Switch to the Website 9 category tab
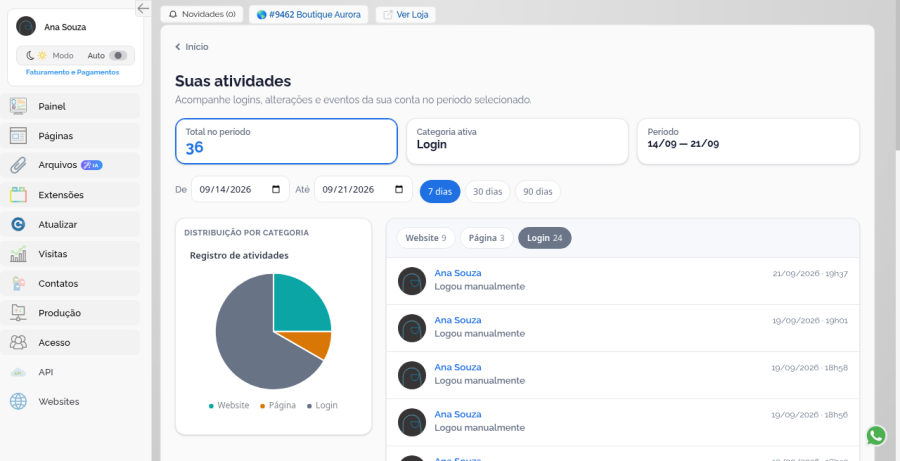Image resolution: width=900 pixels, height=461 pixels. pyautogui.click(x=426, y=238)
